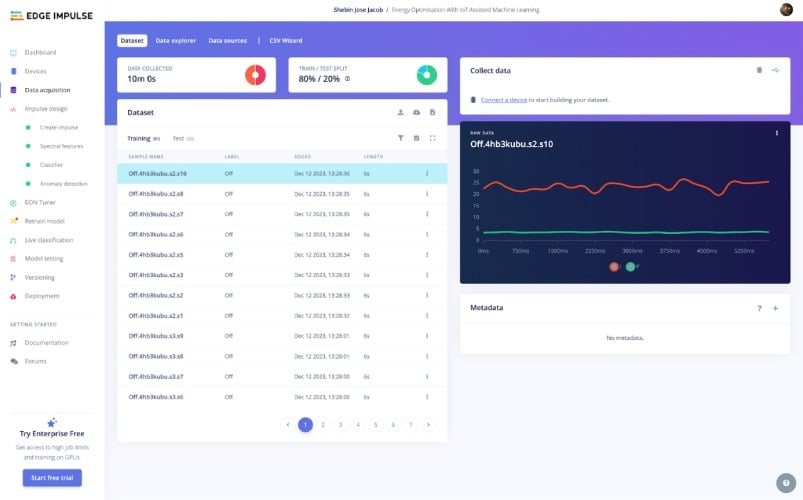The image size is (803, 500).
Task: Click Connect a device link
Action: pos(504,100)
